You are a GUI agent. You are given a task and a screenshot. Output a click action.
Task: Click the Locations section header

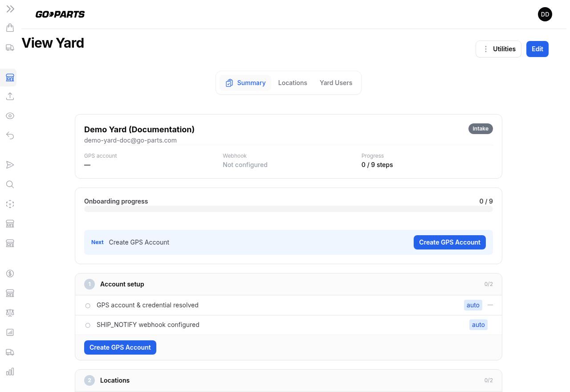click(x=289, y=380)
